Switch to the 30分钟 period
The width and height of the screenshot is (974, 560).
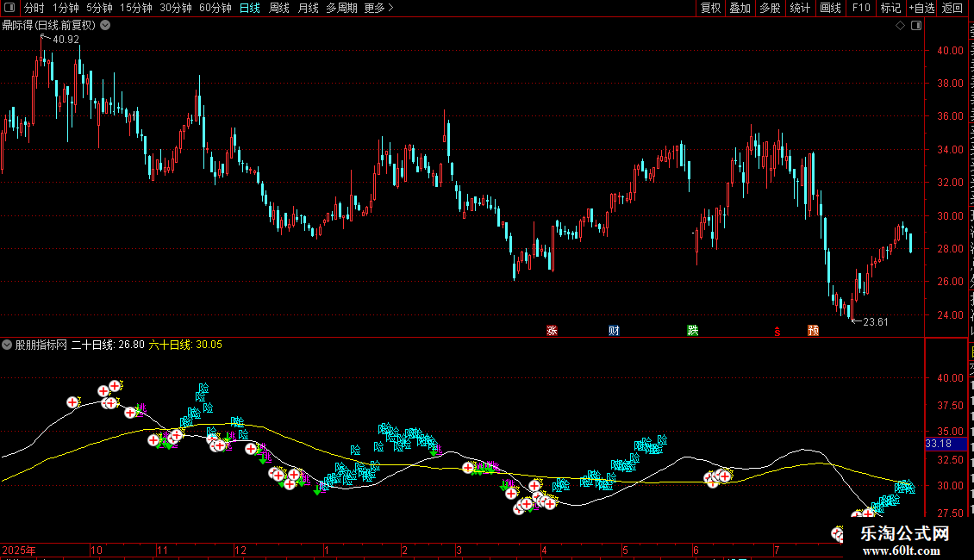coord(175,8)
